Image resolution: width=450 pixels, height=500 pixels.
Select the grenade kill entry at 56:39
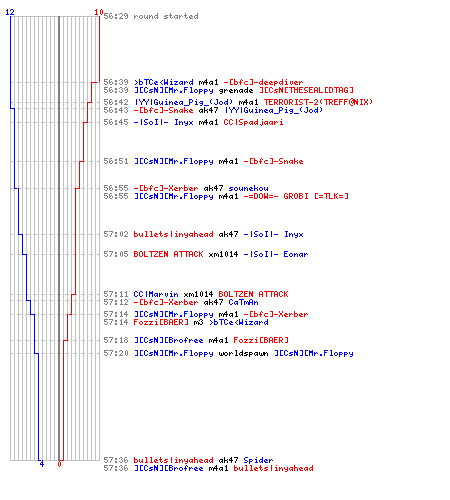(x=228, y=90)
